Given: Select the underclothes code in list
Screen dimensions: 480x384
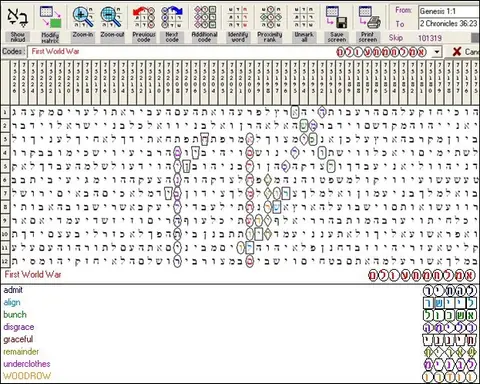Looking at the screenshot, I should [27, 364].
